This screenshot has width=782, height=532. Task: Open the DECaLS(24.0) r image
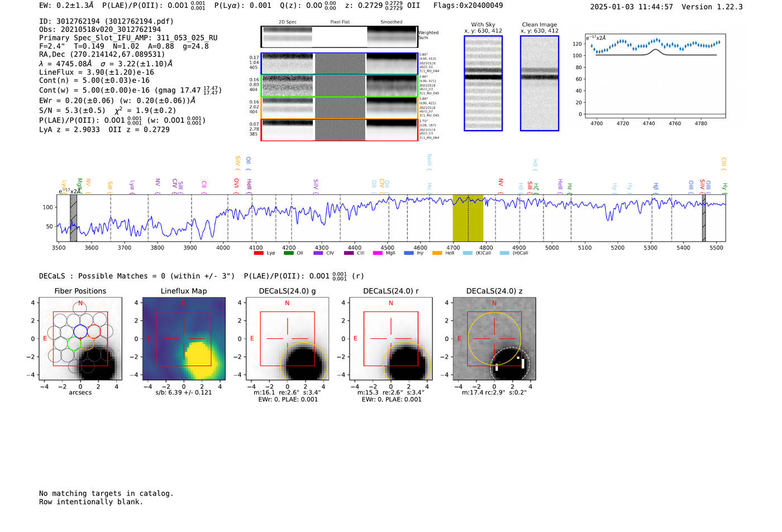[390, 339]
